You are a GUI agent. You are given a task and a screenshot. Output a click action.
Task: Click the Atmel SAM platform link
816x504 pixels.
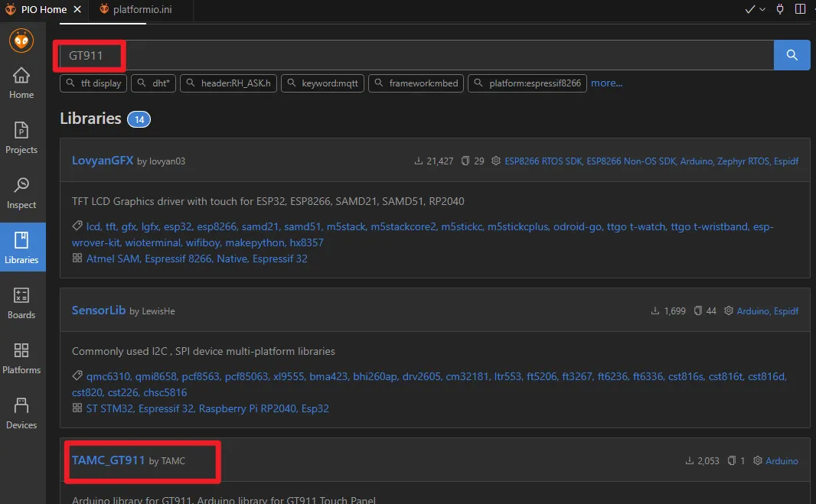pyautogui.click(x=113, y=259)
